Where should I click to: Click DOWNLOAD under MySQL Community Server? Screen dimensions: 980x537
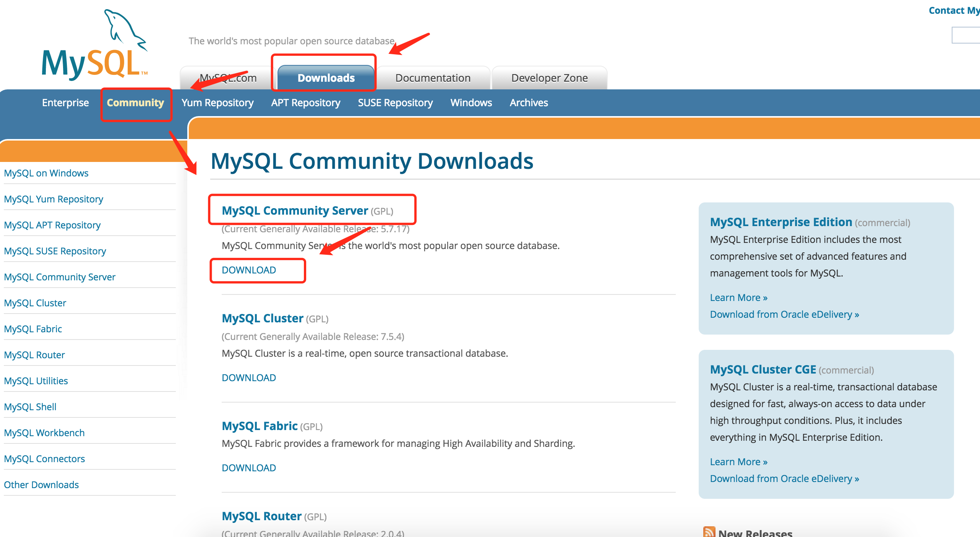pyautogui.click(x=249, y=270)
